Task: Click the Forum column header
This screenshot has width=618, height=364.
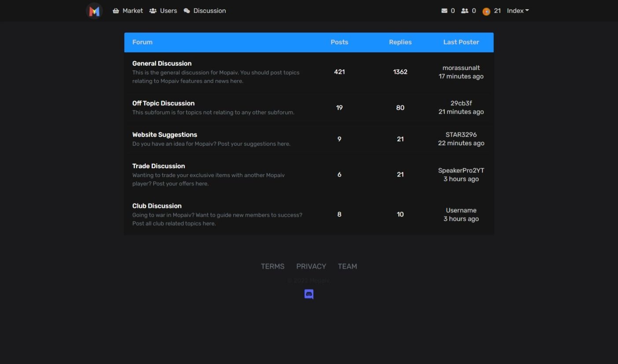Action: (x=142, y=42)
